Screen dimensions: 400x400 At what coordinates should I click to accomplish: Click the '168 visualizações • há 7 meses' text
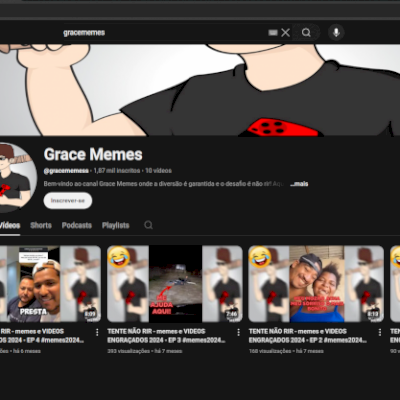(x=286, y=351)
